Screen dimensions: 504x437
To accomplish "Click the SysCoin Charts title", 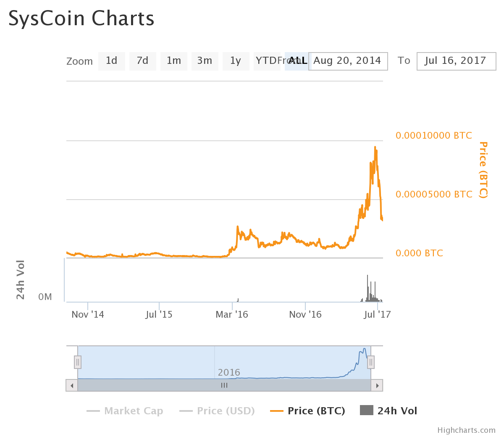I will pyautogui.click(x=81, y=18).
